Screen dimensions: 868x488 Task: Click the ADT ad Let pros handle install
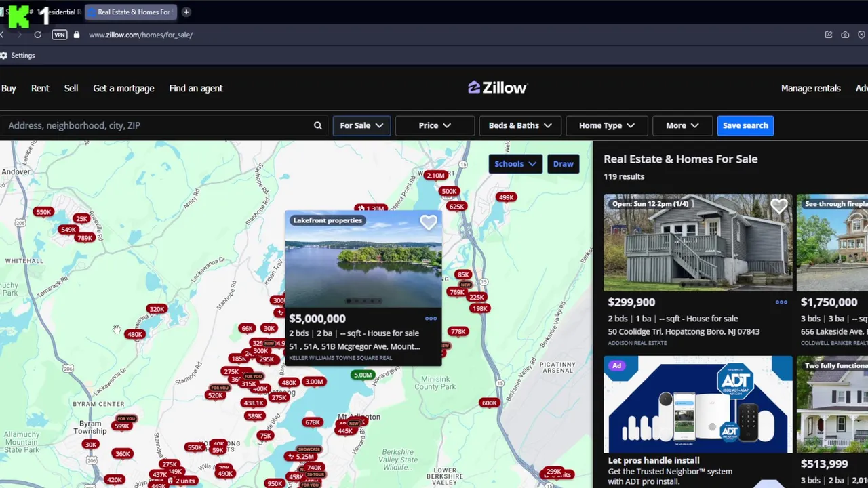pos(653,460)
